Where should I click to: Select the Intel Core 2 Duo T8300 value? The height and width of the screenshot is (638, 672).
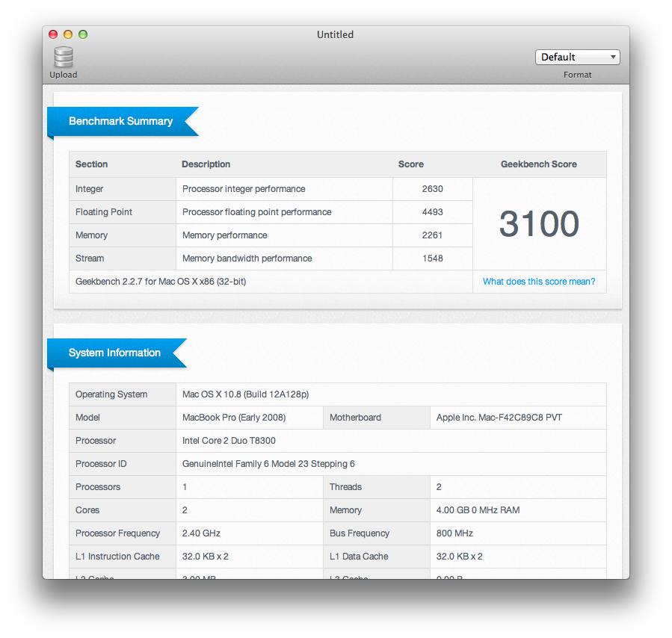[x=229, y=441]
